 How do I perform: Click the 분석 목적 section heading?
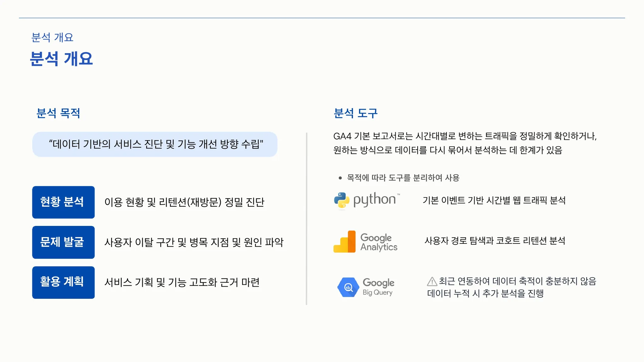(58, 113)
